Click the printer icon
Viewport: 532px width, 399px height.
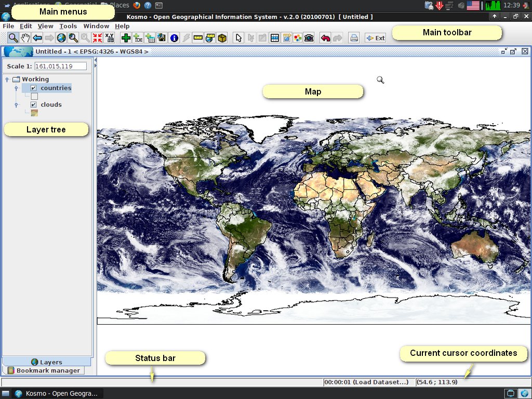[x=354, y=37]
